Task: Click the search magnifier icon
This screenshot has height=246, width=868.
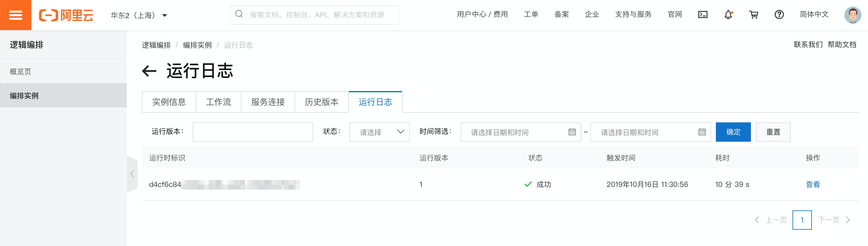Action: click(x=239, y=14)
